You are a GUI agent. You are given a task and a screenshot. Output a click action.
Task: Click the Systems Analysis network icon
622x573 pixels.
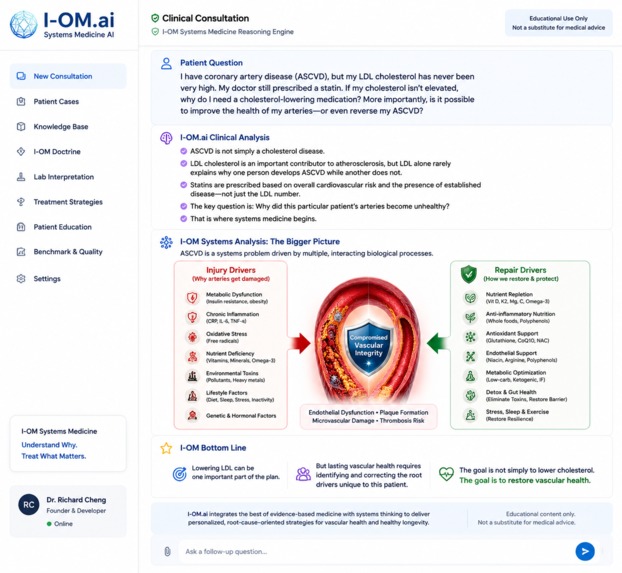point(166,242)
